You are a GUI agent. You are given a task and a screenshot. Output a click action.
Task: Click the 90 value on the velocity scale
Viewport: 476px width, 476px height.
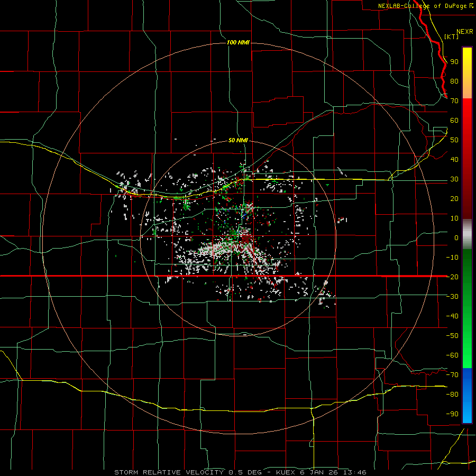point(454,62)
